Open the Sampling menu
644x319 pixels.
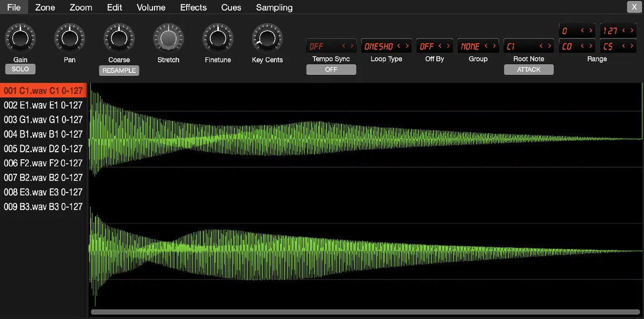pyautogui.click(x=274, y=8)
